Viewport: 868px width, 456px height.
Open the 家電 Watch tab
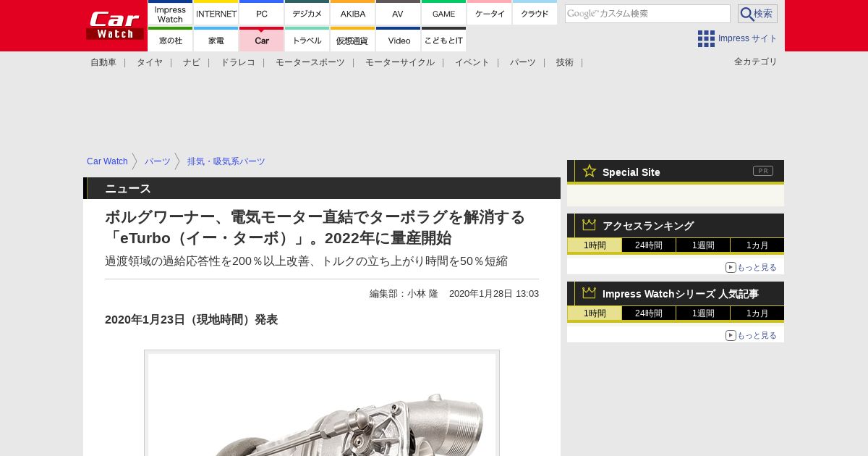point(216,39)
